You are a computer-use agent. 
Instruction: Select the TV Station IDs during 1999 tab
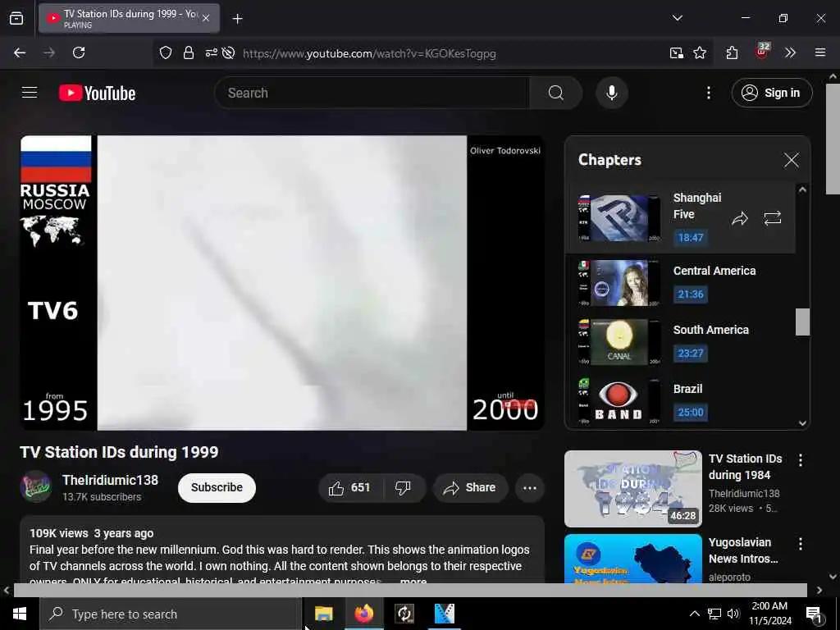coord(129,19)
